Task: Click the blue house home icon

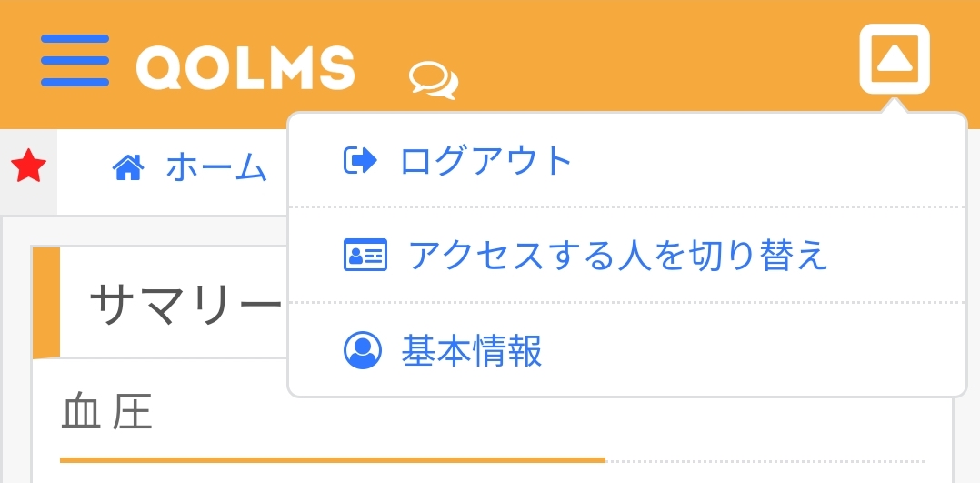Action: [129, 166]
